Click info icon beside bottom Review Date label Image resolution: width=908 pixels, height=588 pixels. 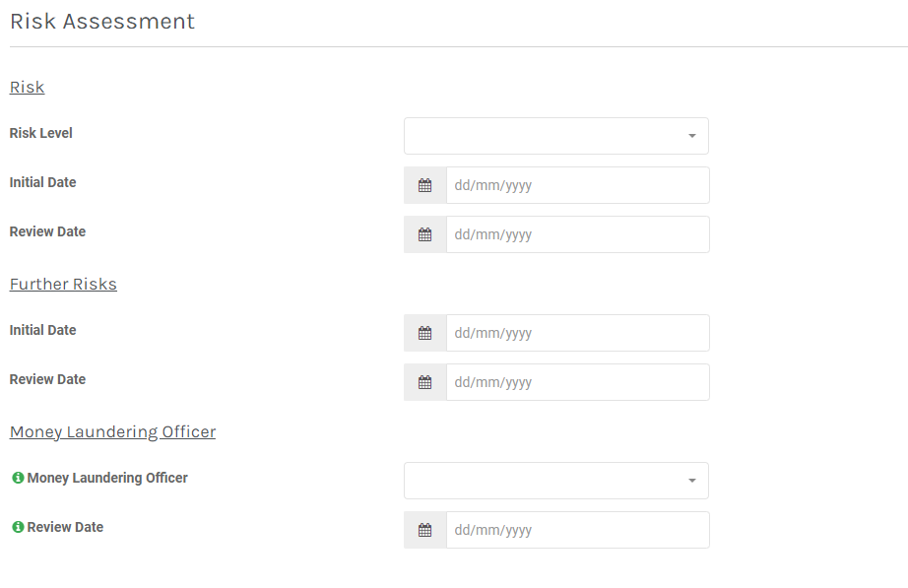click(x=18, y=527)
